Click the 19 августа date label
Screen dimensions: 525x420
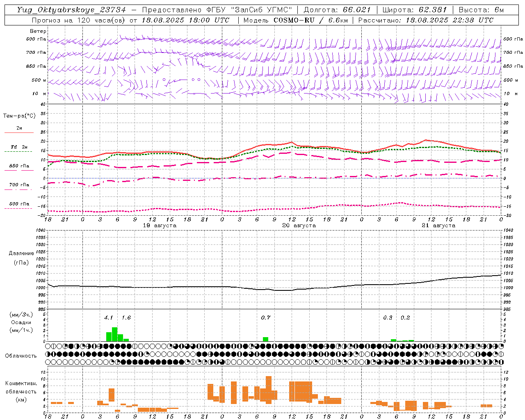[160, 226]
